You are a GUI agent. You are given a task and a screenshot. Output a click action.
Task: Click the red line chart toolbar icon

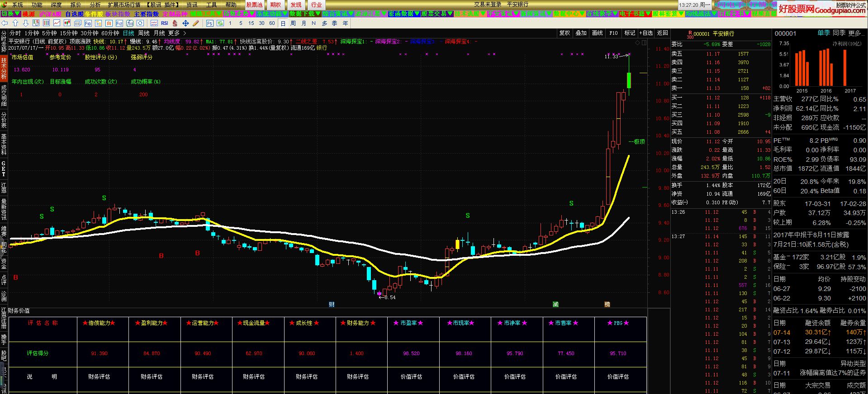[x=57, y=23]
